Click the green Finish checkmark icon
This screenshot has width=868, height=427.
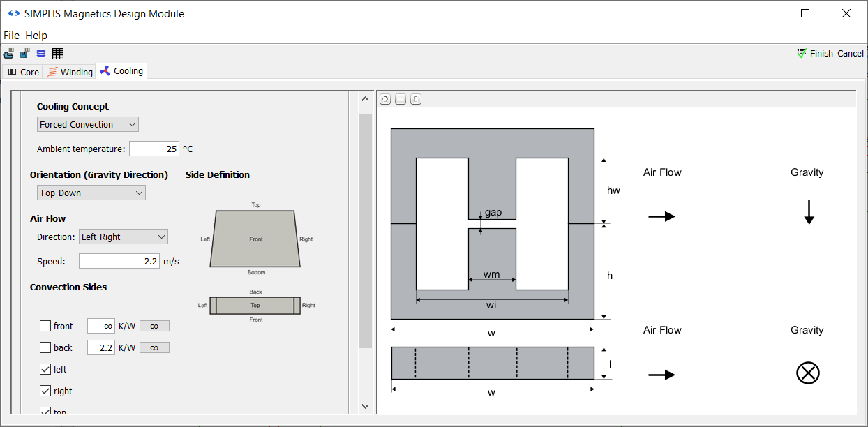[801, 54]
